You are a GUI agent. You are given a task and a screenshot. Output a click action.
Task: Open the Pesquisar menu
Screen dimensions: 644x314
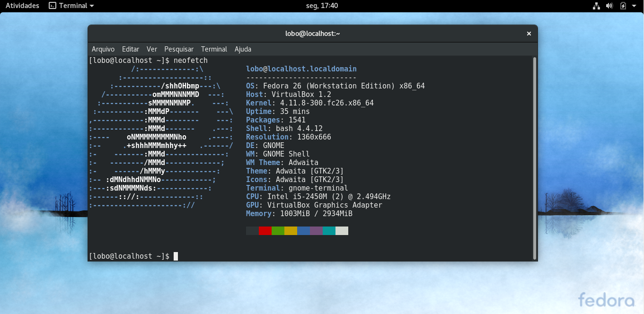(179, 49)
